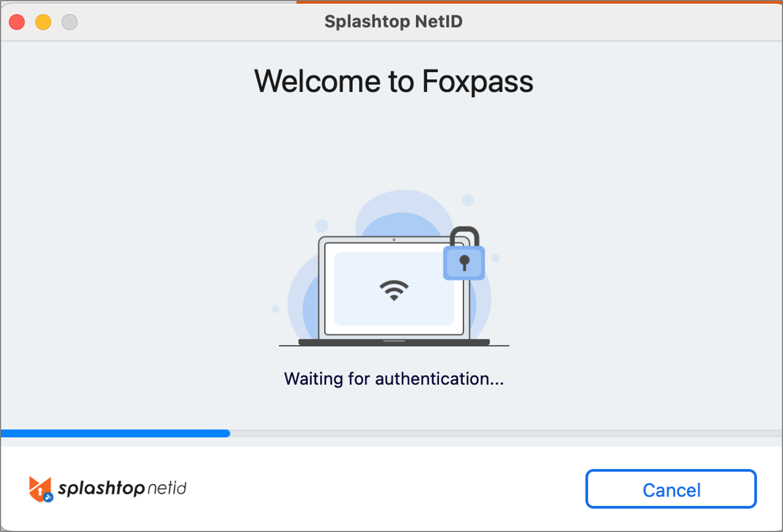Minimize the window with the yellow button
The image size is (783, 532).
click(43, 22)
